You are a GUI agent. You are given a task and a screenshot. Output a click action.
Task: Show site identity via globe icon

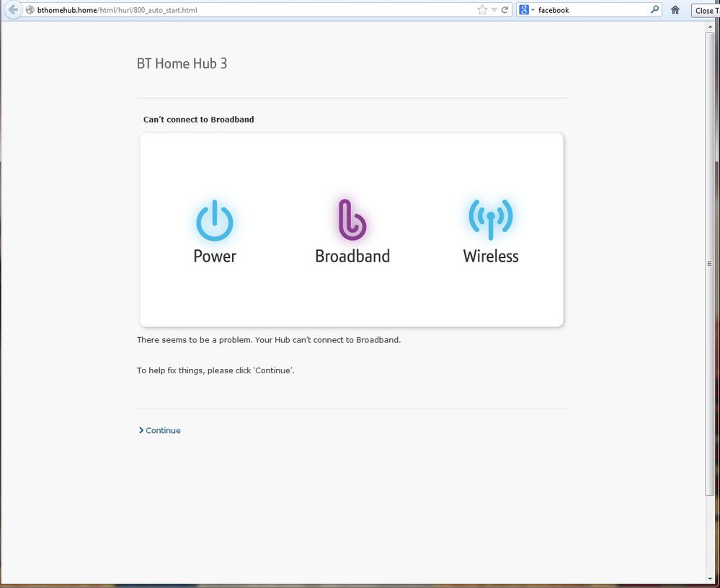pos(30,9)
